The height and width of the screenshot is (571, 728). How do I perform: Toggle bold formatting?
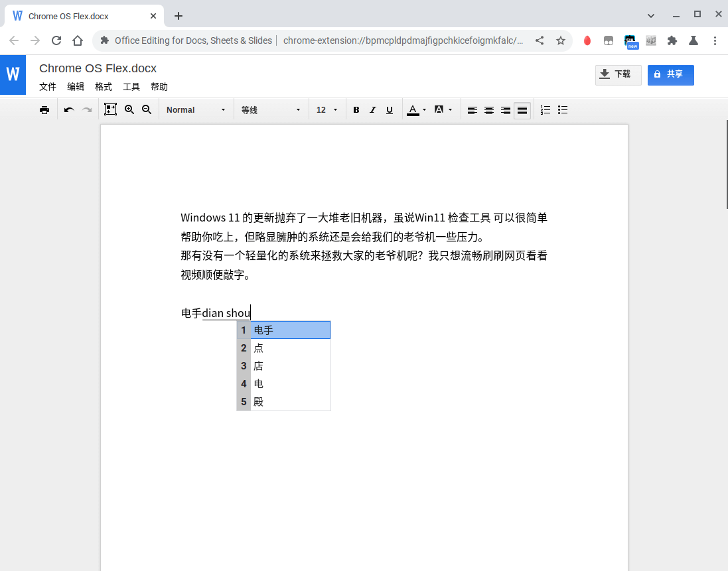coord(356,109)
